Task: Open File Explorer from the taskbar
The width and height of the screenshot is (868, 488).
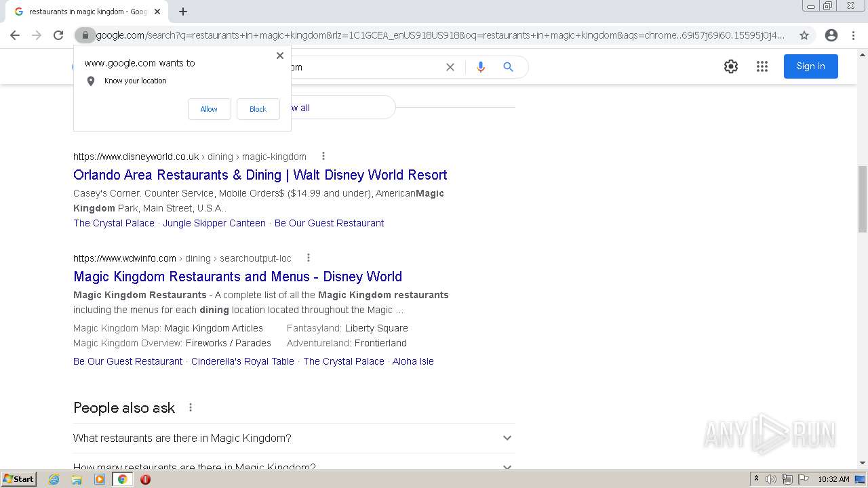Action: 77,479
